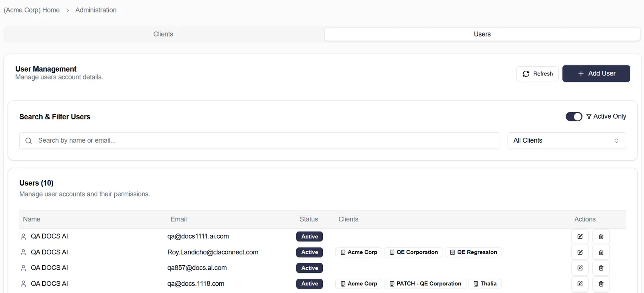Click the magnifier icon in search box
The width and height of the screenshot is (644, 293).
coord(29,141)
